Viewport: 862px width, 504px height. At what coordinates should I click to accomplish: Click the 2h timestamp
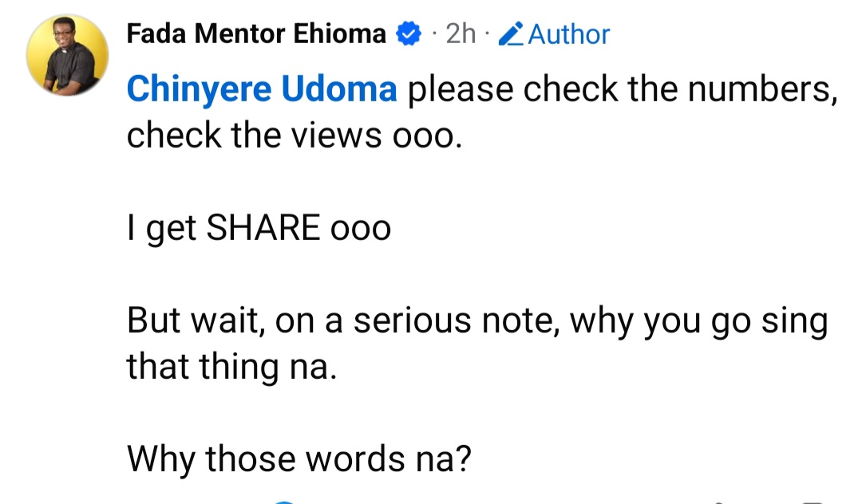point(461,34)
